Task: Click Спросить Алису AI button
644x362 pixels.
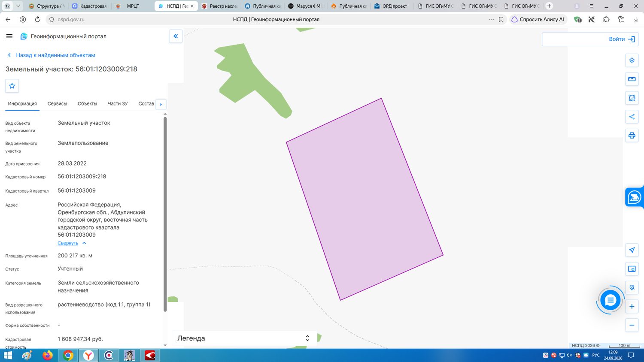Action: tap(538, 19)
